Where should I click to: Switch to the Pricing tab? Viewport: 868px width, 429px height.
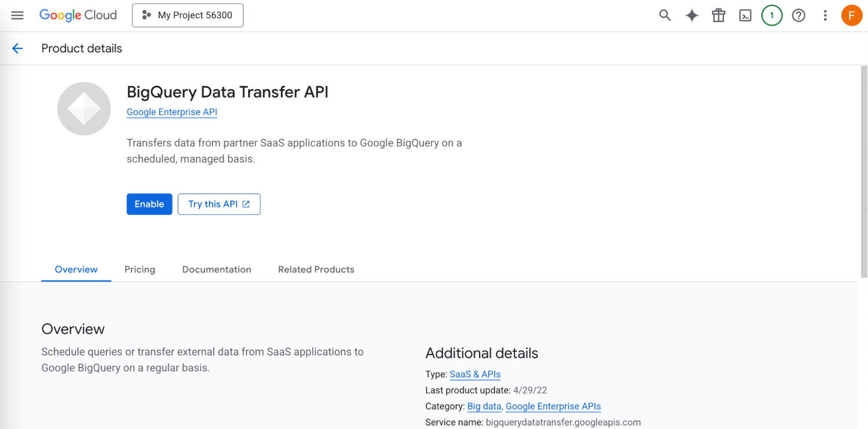click(140, 269)
